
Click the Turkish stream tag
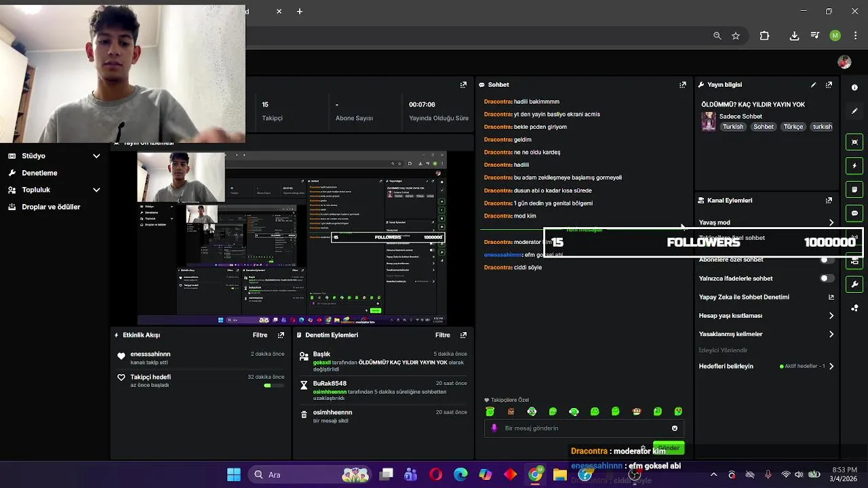(x=733, y=127)
